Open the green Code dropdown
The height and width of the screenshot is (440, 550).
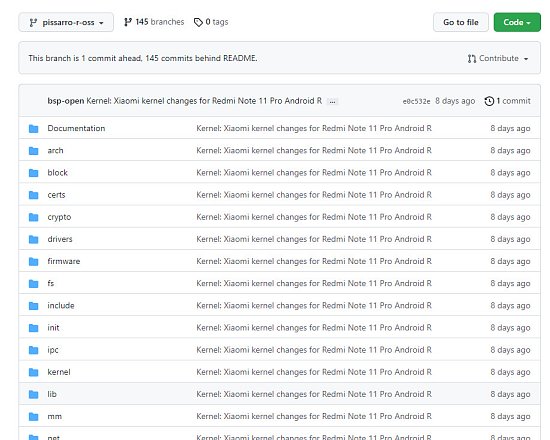[517, 22]
